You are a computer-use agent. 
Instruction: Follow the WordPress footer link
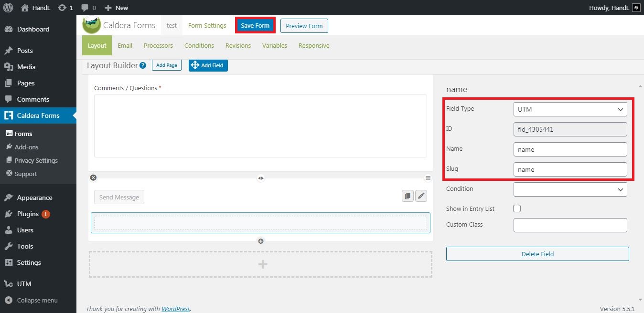pyautogui.click(x=176, y=309)
